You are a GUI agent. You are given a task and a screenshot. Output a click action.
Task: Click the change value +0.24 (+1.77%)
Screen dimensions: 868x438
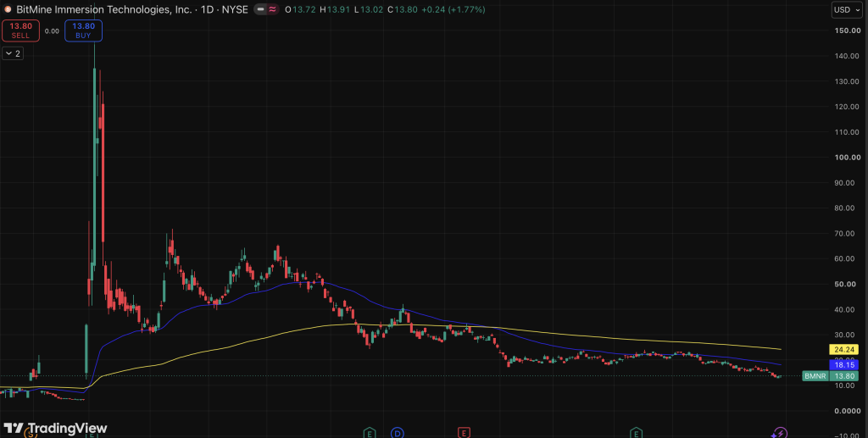click(x=453, y=9)
